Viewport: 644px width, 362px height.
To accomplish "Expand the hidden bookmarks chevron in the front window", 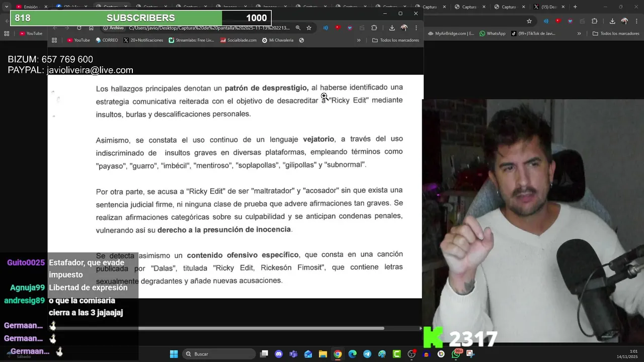I will point(359,40).
